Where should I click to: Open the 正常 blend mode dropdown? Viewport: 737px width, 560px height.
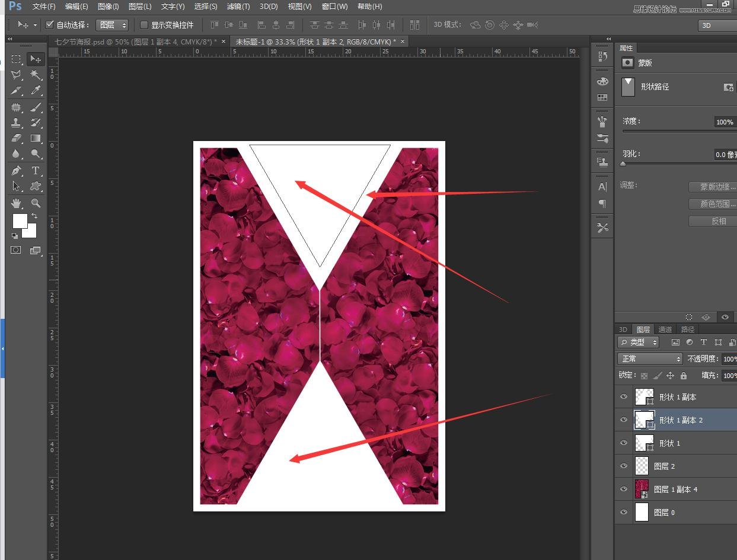click(650, 359)
